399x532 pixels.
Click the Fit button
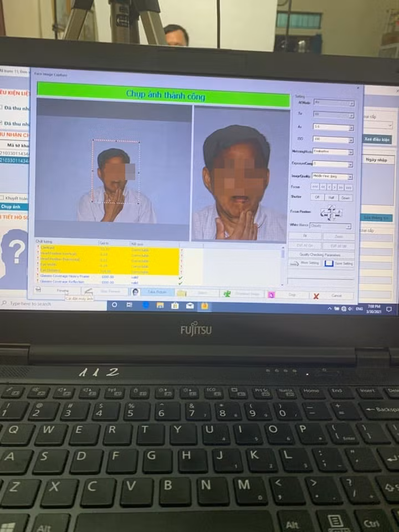(305, 236)
